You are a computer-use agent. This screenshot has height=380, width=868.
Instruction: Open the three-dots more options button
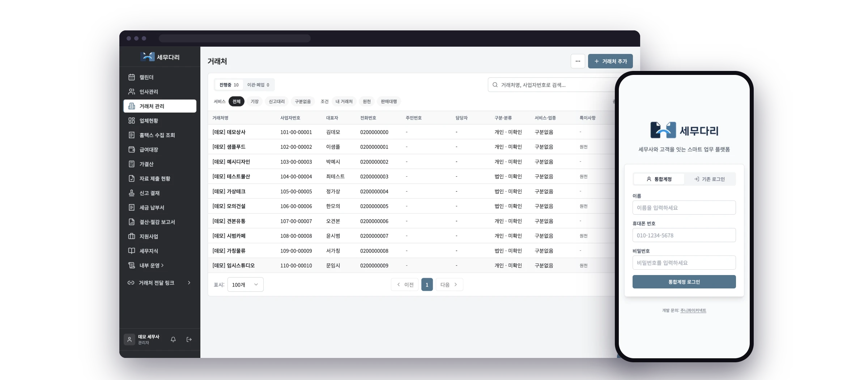[578, 61]
